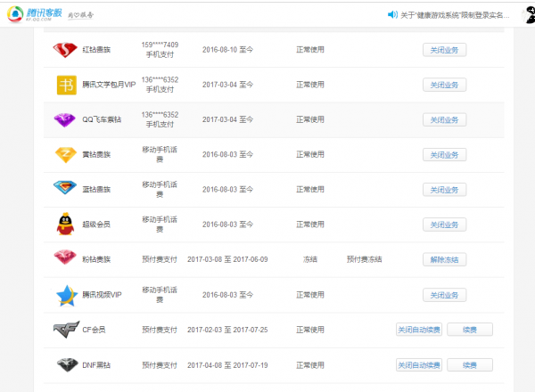Click the 2017-03-08 至 2017-06-09 date range
535x392 pixels.
227,259
